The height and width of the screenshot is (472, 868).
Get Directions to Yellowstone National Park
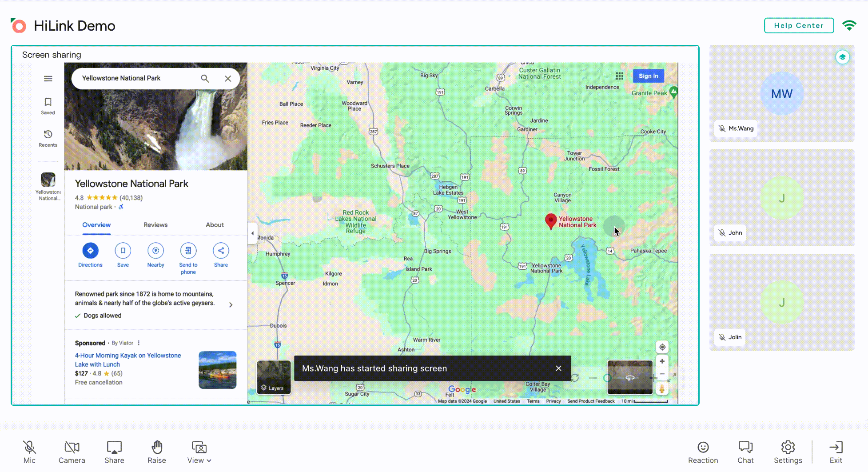point(90,251)
